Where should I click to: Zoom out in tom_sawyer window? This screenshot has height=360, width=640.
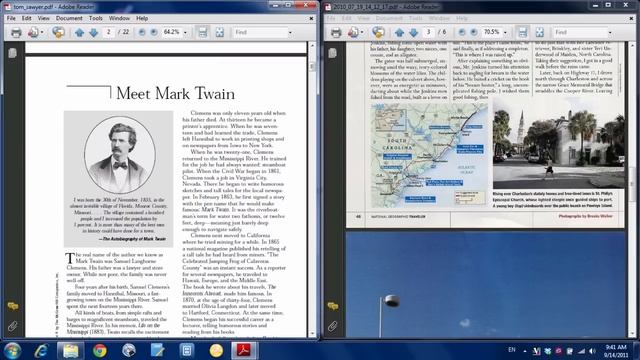(142, 32)
